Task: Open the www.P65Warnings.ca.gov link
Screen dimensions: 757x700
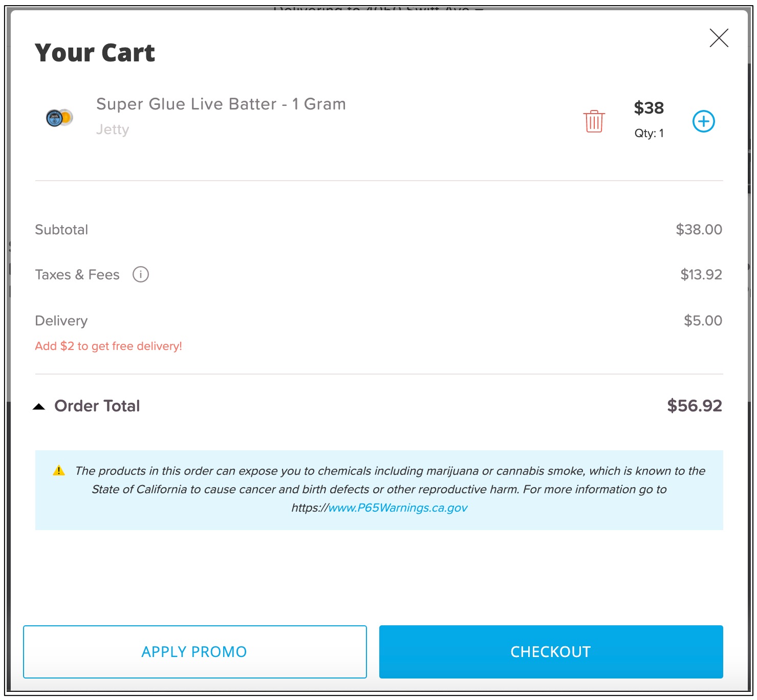Action: (398, 508)
